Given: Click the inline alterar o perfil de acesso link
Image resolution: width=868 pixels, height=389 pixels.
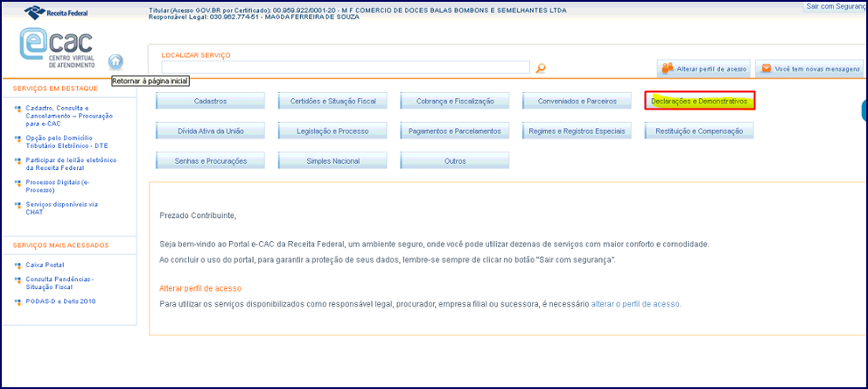Looking at the screenshot, I should (x=636, y=304).
